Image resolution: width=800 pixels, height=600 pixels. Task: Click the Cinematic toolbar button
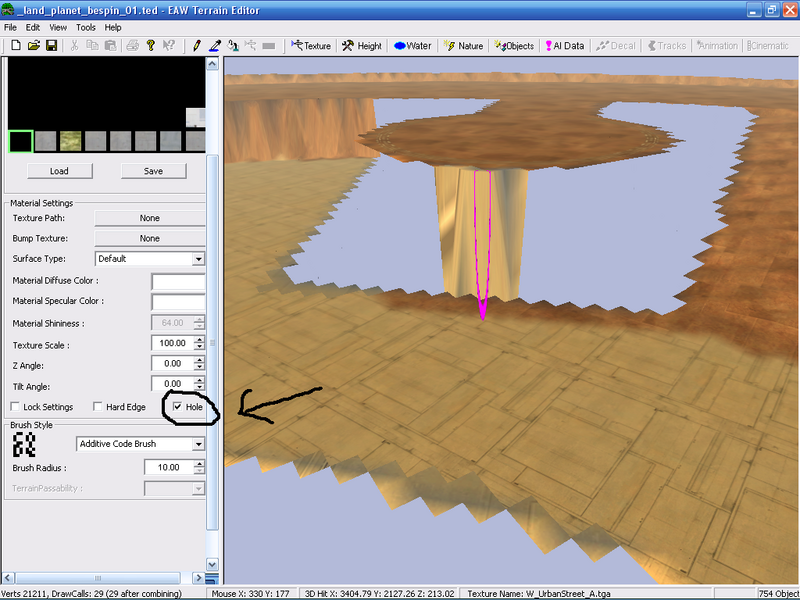[768, 45]
